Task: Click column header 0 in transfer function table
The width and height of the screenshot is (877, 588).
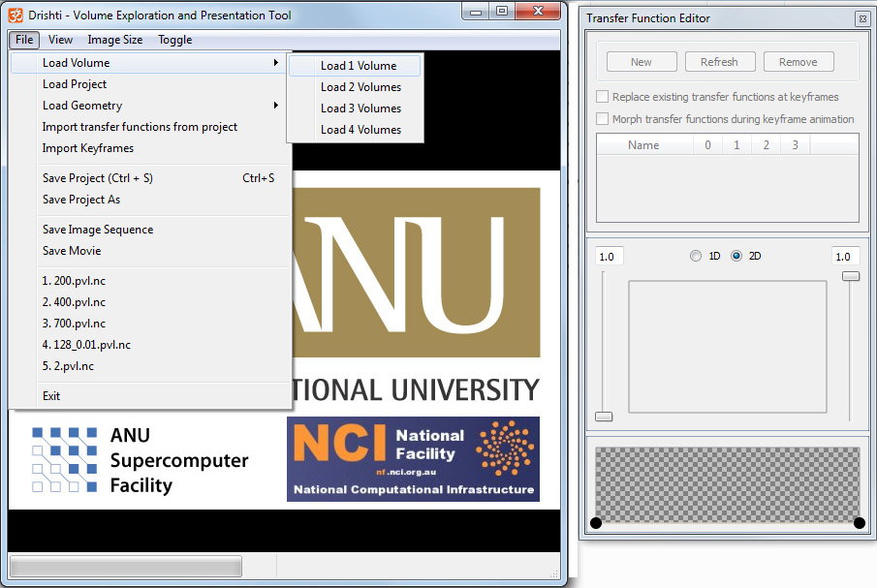Action: tap(707, 145)
